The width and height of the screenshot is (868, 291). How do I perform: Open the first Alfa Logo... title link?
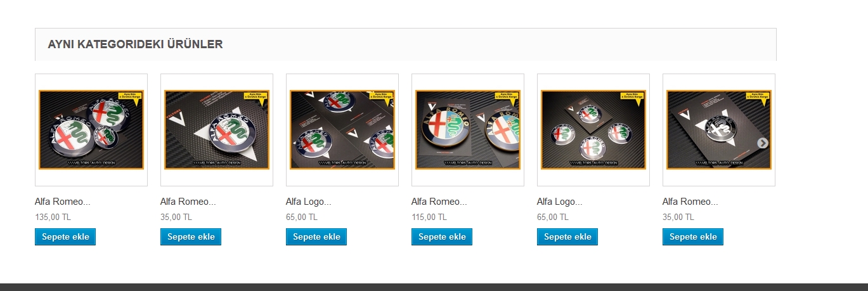point(309,202)
